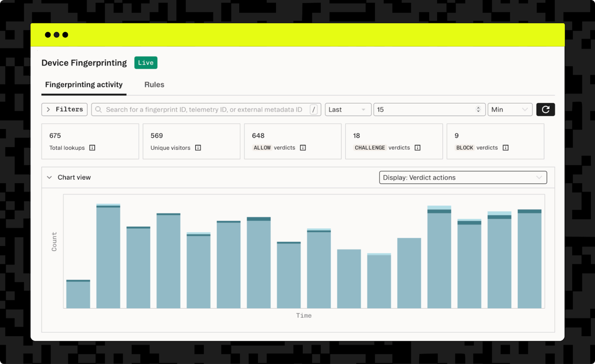Click the stepper arrows on the 15 field
Image resolution: width=595 pixels, height=364 pixels.
point(478,110)
